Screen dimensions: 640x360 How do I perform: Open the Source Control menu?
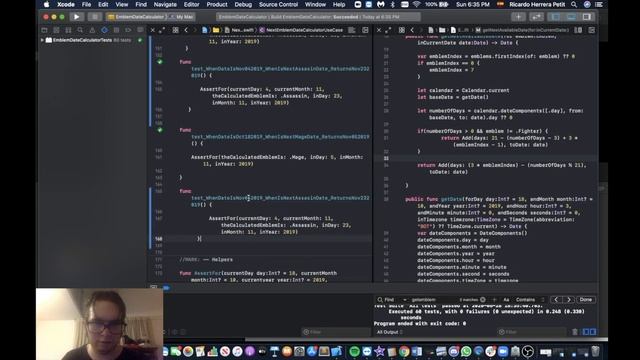pos(278,4)
